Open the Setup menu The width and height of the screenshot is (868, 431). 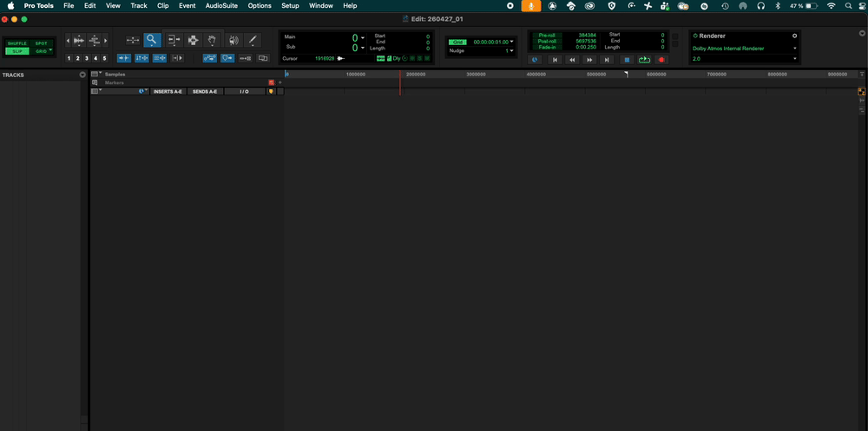(x=290, y=5)
